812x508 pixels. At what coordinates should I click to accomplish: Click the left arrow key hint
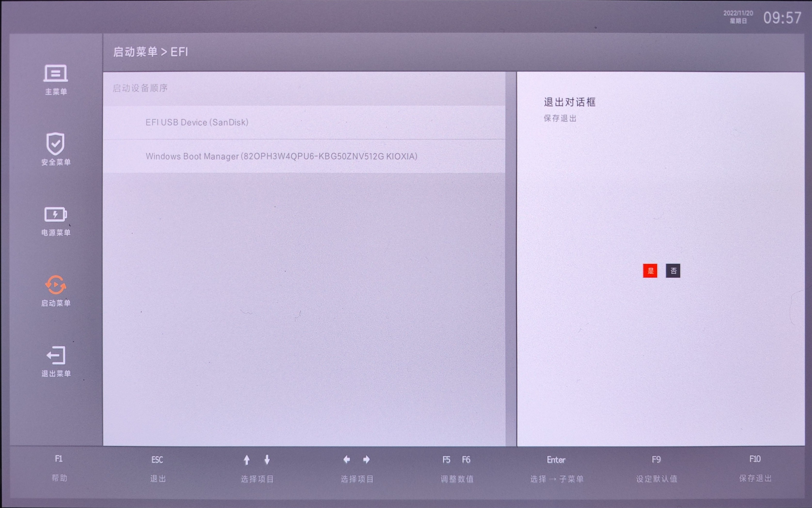pyautogui.click(x=347, y=459)
